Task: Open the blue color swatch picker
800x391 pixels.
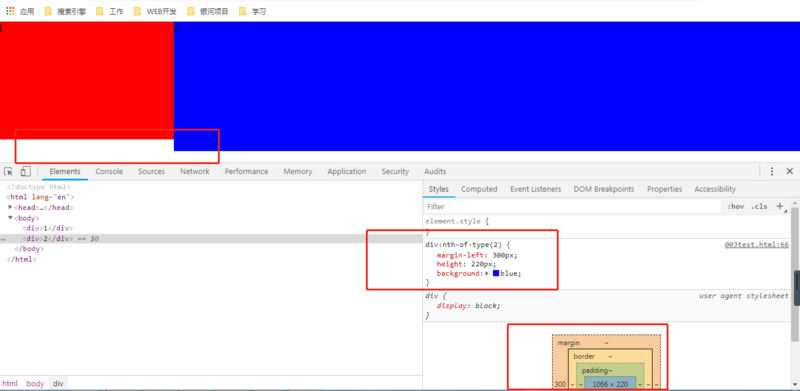Action: [496, 274]
